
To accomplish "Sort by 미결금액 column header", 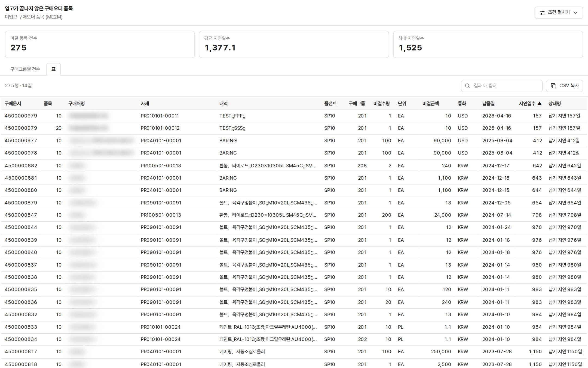I will [x=431, y=104].
